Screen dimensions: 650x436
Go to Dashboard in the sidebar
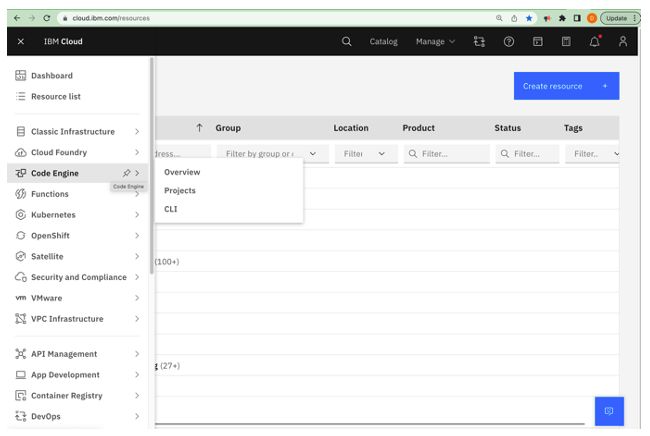tap(52, 75)
